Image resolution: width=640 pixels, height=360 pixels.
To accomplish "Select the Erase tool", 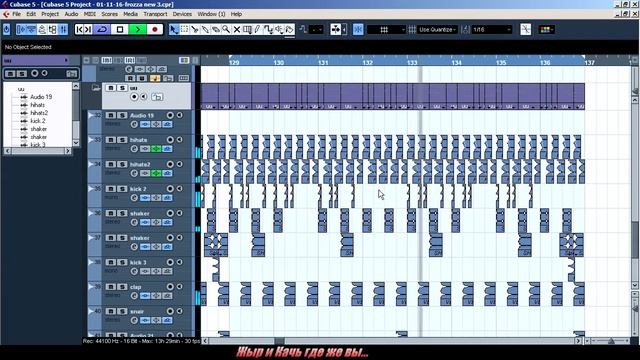I will coord(216,29).
